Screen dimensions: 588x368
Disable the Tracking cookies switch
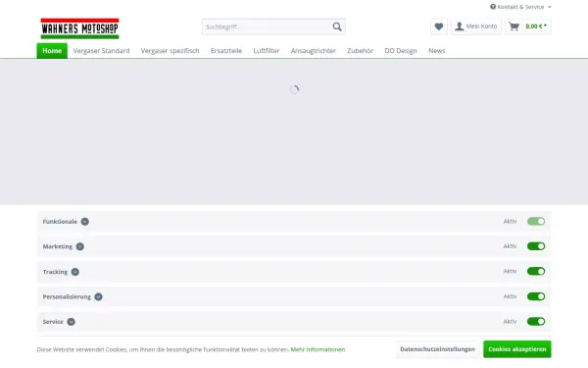point(536,271)
